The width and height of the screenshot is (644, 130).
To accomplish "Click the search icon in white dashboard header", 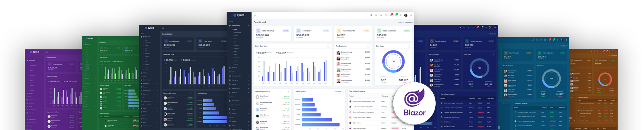I will (376, 15).
